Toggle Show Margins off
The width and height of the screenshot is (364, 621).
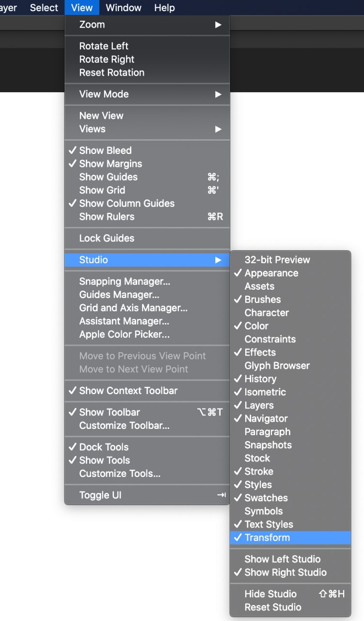(111, 164)
